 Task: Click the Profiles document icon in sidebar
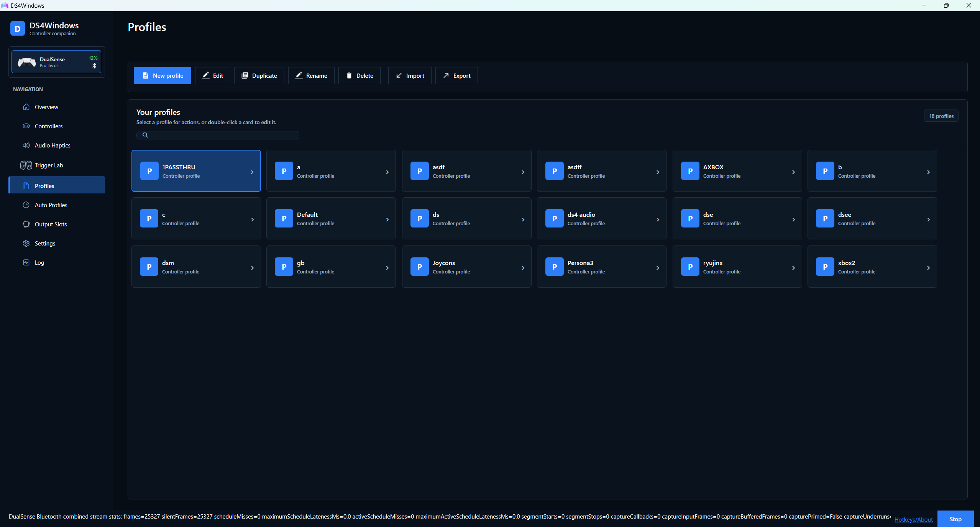coord(26,186)
